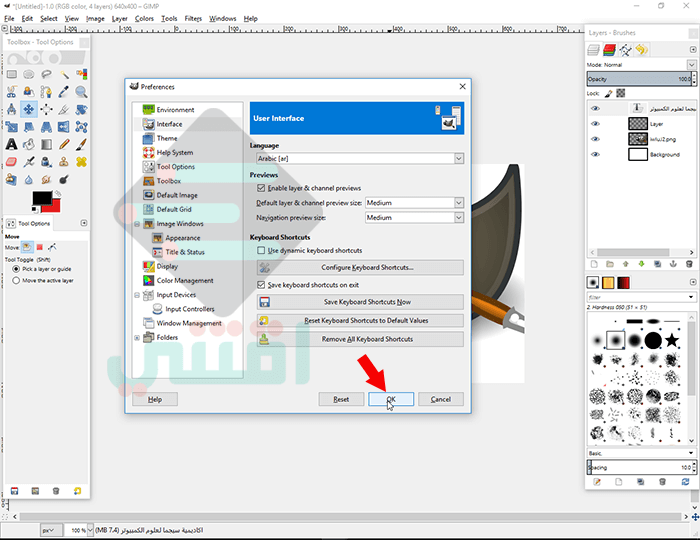Select the Flip tool
The height and width of the screenshot is (540, 700).
pyautogui.click(x=64, y=127)
